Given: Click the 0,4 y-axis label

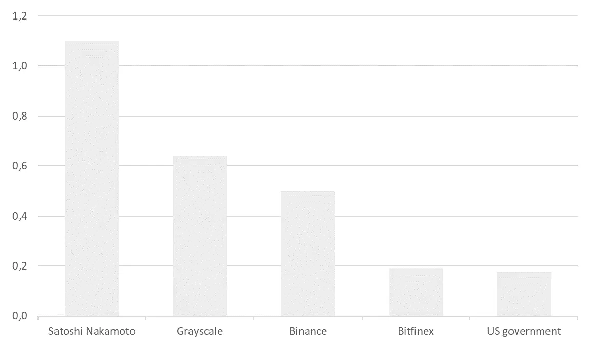Looking at the screenshot, I should (20, 216).
